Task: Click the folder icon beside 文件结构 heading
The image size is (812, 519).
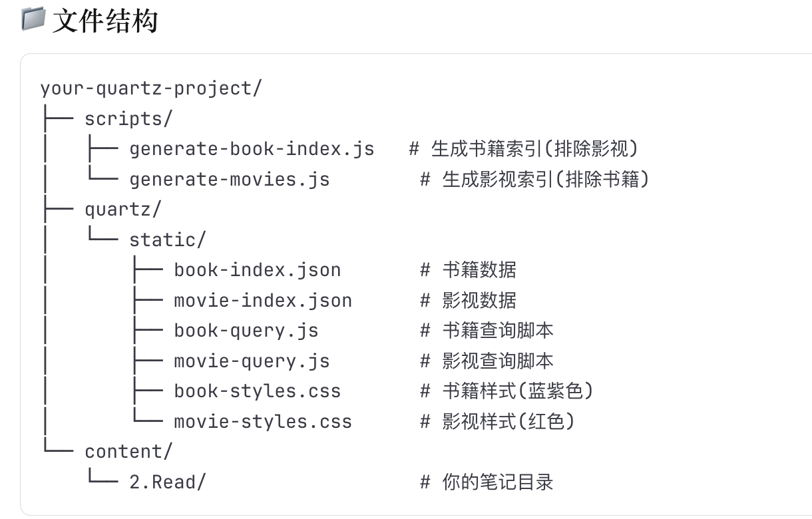Action: [33, 19]
